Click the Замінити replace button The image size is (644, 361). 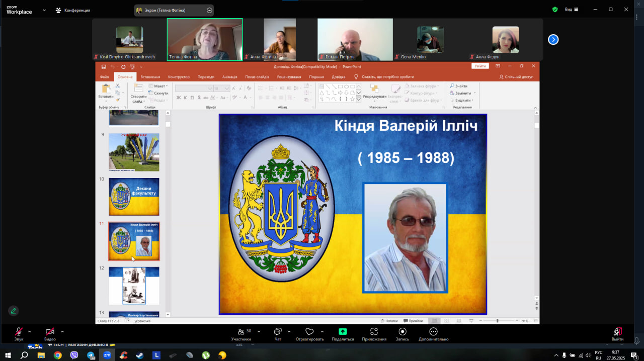[462, 93]
